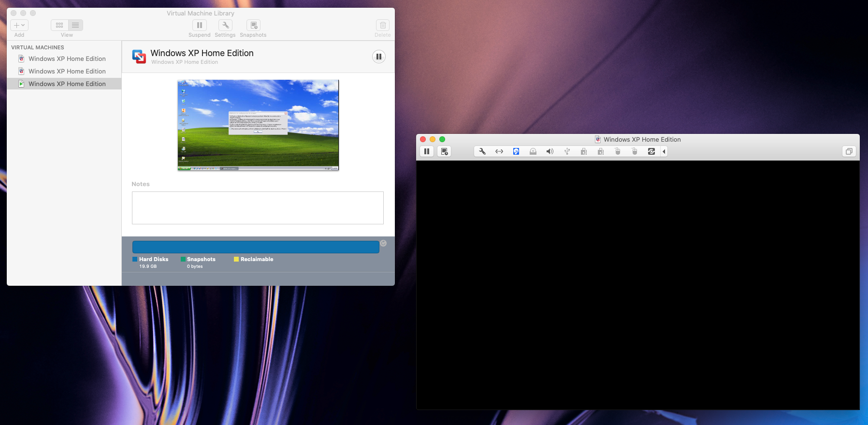The image size is (868, 425).
Task: Collapse the device icons with the arrow
Action: click(664, 151)
